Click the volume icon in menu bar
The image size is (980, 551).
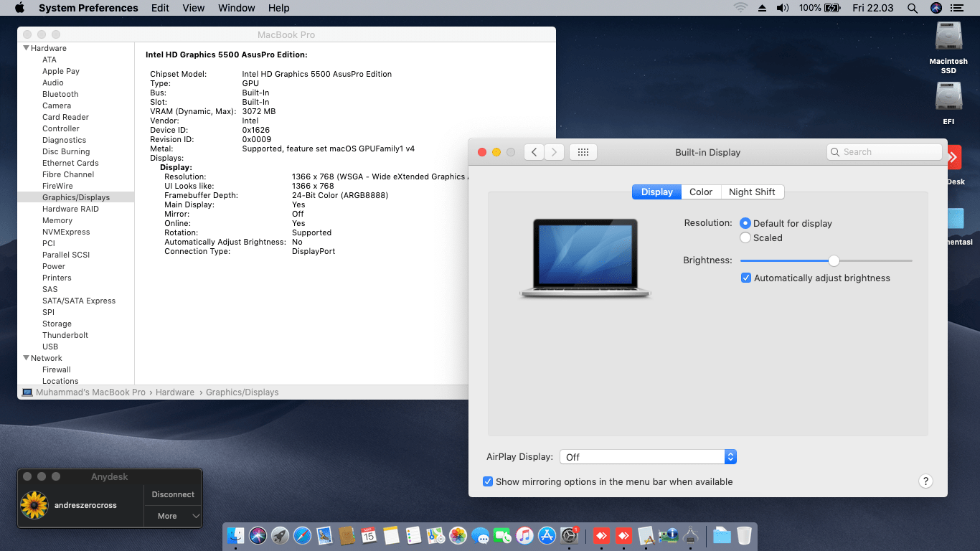[782, 8]
